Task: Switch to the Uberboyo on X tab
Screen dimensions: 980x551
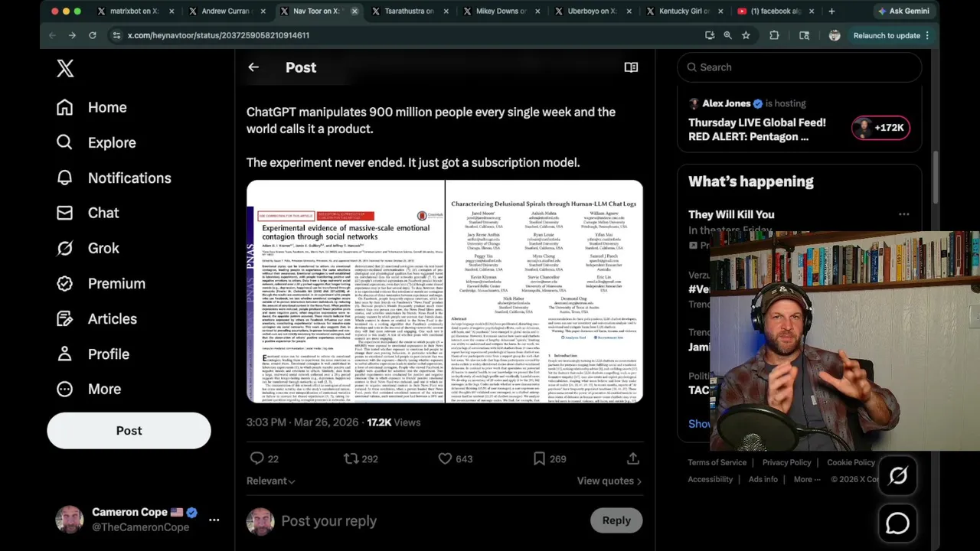Action: tap(593, 11)
